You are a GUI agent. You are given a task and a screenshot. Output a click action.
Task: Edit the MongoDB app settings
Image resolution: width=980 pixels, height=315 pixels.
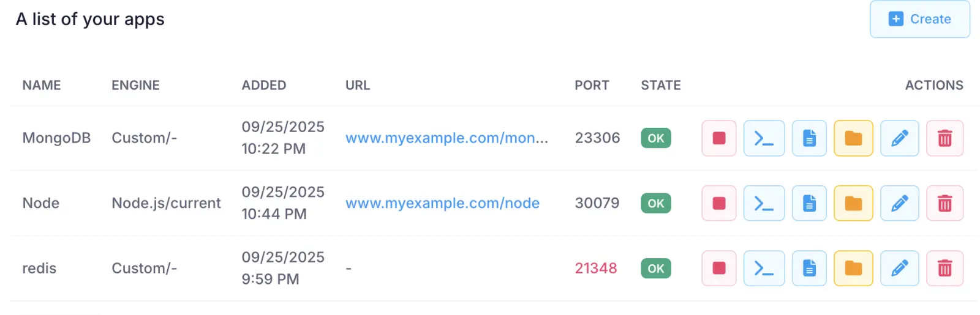coord(899,138)
